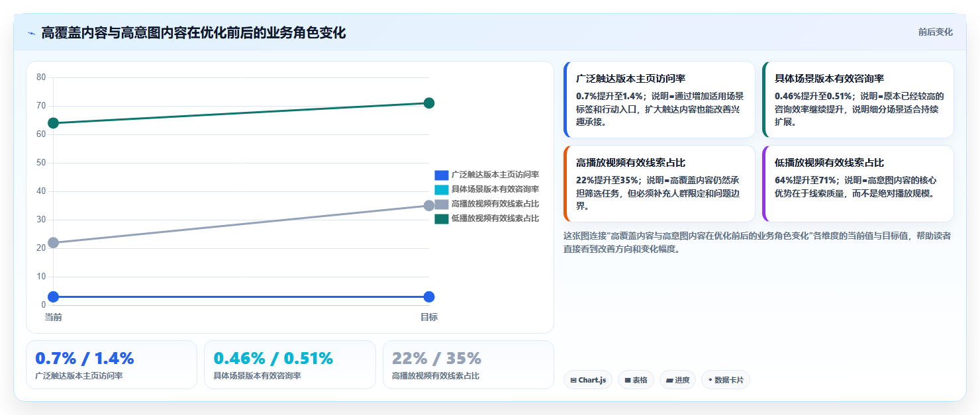This screenshot has width=980, height=415.
Task: Open the 0.7% / 1.4% stat card
Action: point(111,365)
